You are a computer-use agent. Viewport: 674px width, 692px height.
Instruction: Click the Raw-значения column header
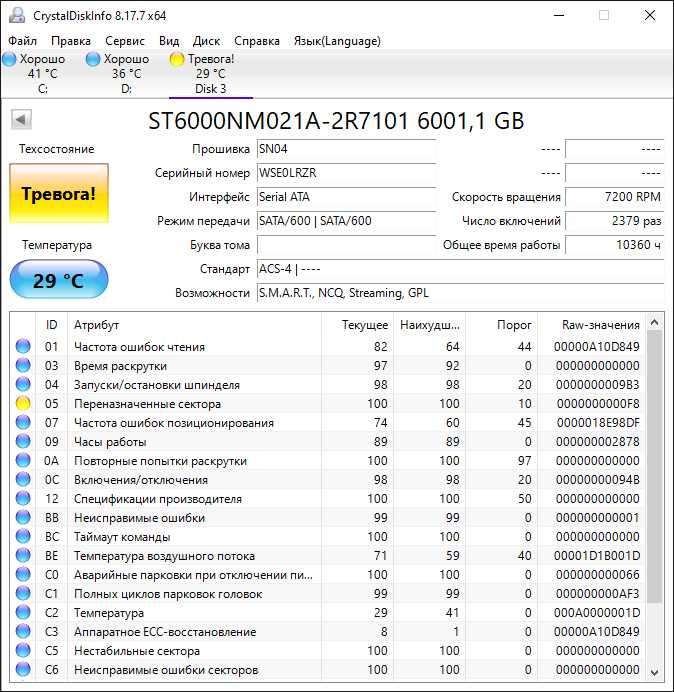point(591,325)
